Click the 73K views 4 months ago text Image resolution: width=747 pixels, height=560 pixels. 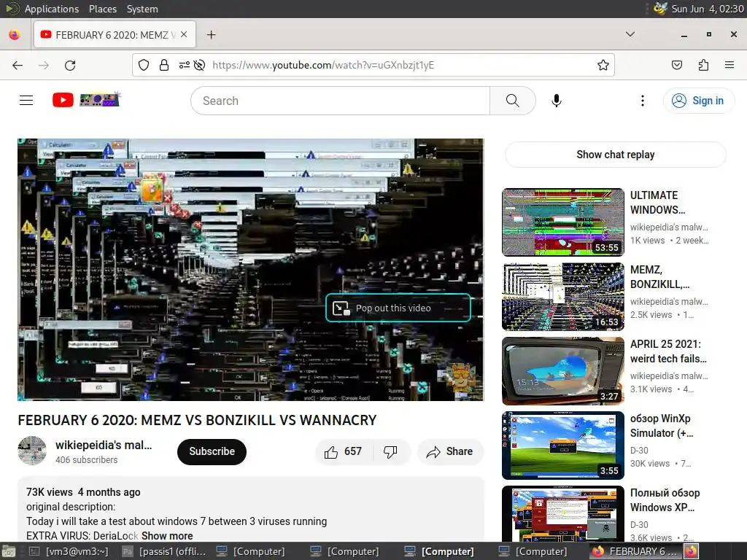(x=83, y=492)
